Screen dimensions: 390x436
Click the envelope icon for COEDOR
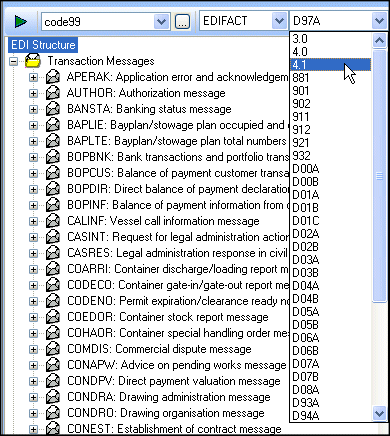click(x=53, y=317)
